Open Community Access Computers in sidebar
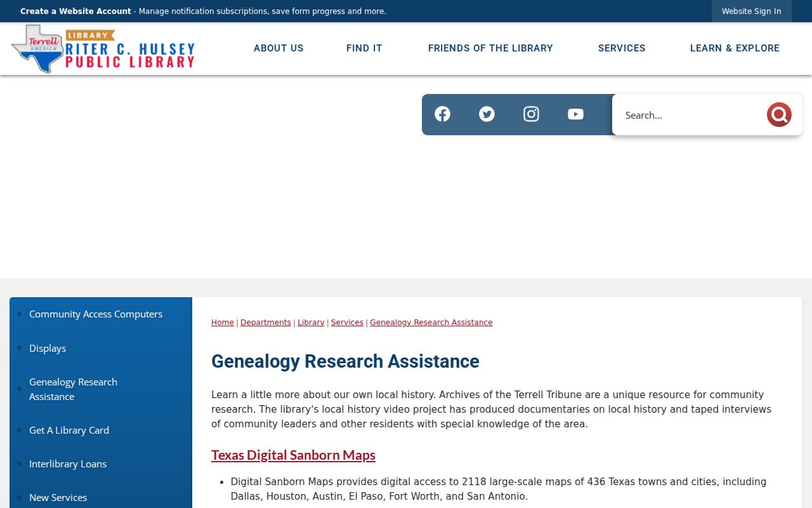The image size is (812, 508). pyautogui.click(x=96, y=314)
